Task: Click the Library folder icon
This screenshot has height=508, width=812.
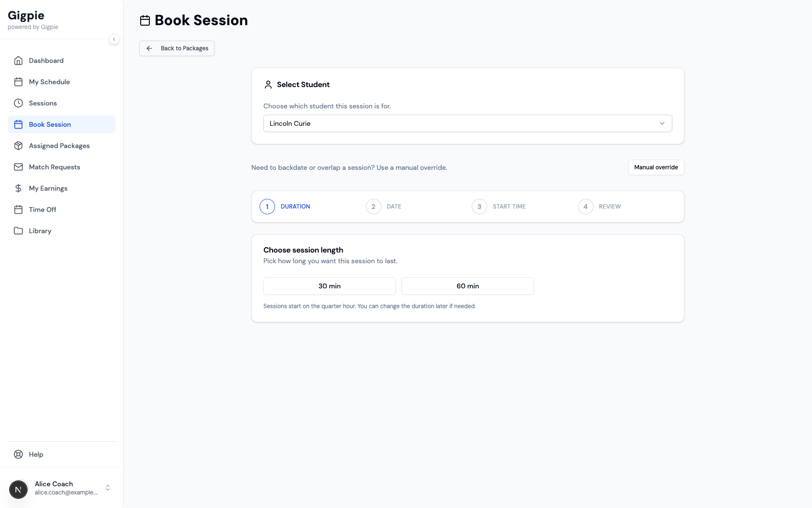Action: pos(18,231)
